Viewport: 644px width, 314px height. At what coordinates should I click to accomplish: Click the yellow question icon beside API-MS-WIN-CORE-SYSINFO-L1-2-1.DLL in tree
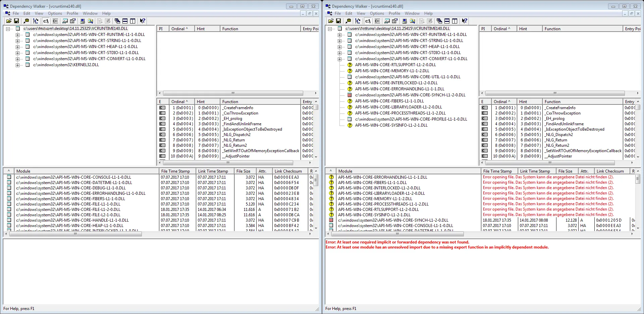[x=350, y=125]
